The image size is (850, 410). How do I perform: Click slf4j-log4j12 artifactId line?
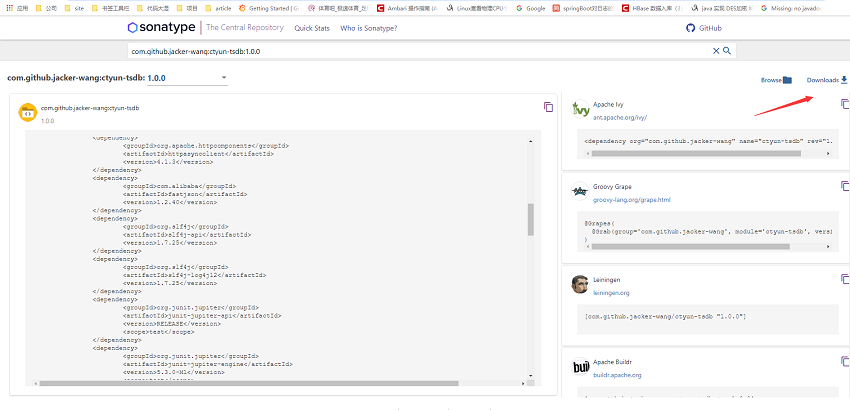point(195,275)
